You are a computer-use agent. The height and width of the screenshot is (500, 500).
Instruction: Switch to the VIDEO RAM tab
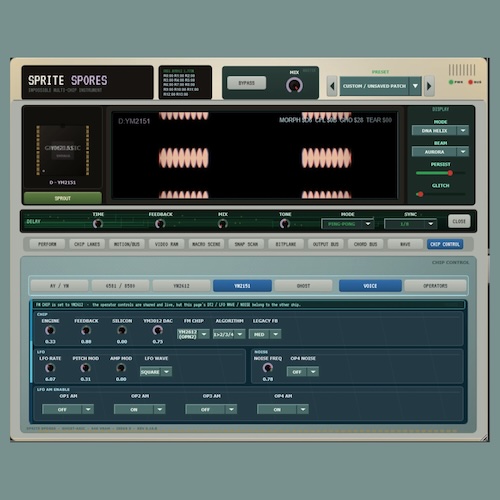(167, 244)
